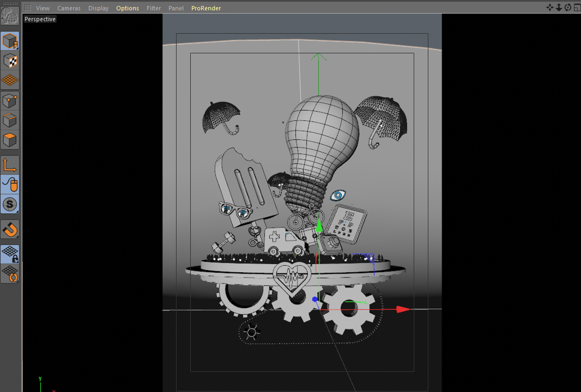This screenshot has width=581, height=392.
Task: Open the Display menu
Action: (x=98, y=8)
